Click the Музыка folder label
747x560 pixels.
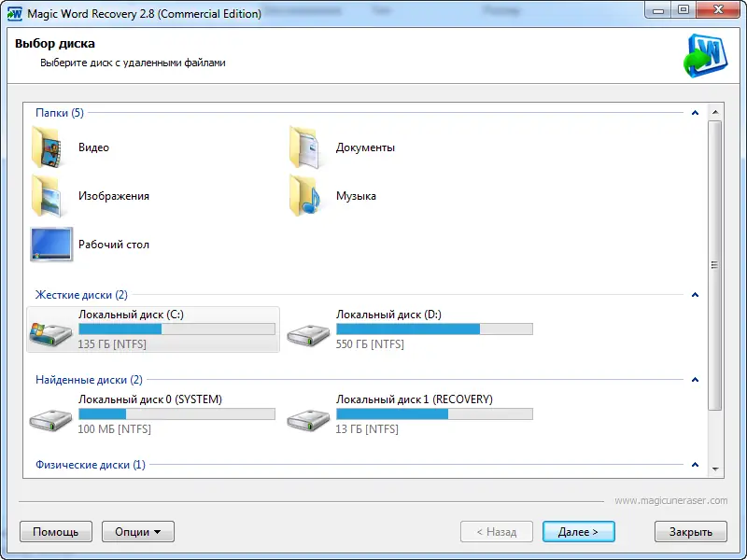pyautogui.click(x=356, y=196)
